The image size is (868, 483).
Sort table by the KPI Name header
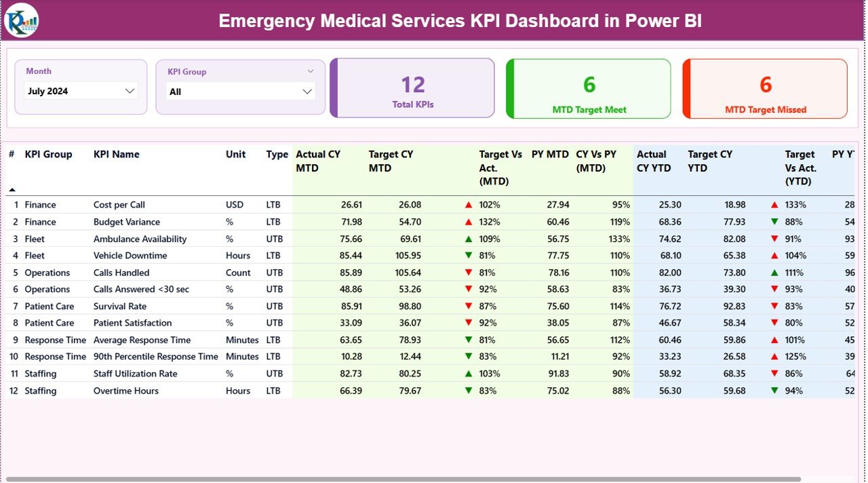pos(117,154)
